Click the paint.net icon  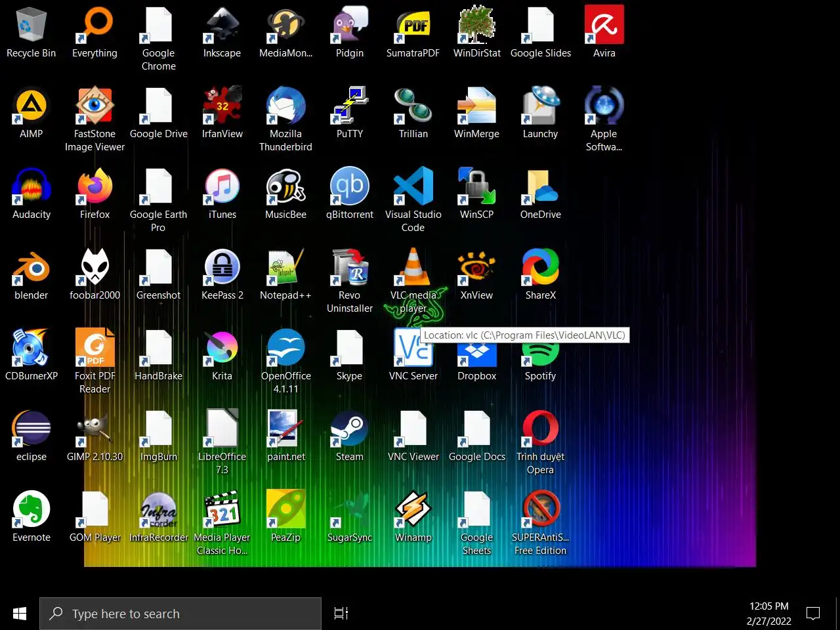285,429
